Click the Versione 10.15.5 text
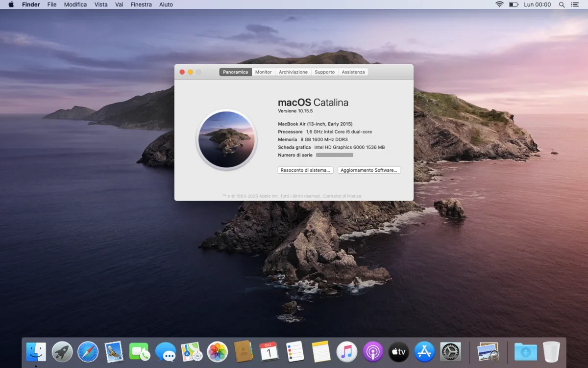Viewport: 588px width, 368px height. coord(295,111)
